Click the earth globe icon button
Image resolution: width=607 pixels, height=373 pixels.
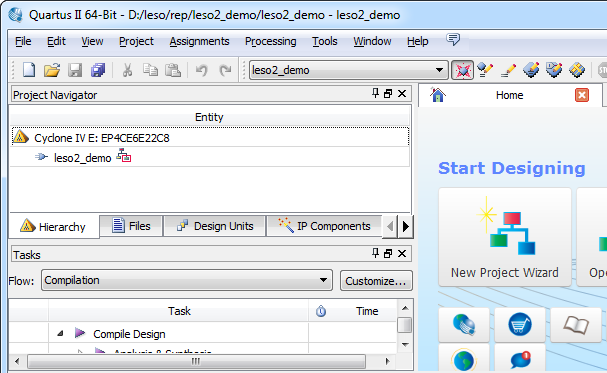coord(464,359)
